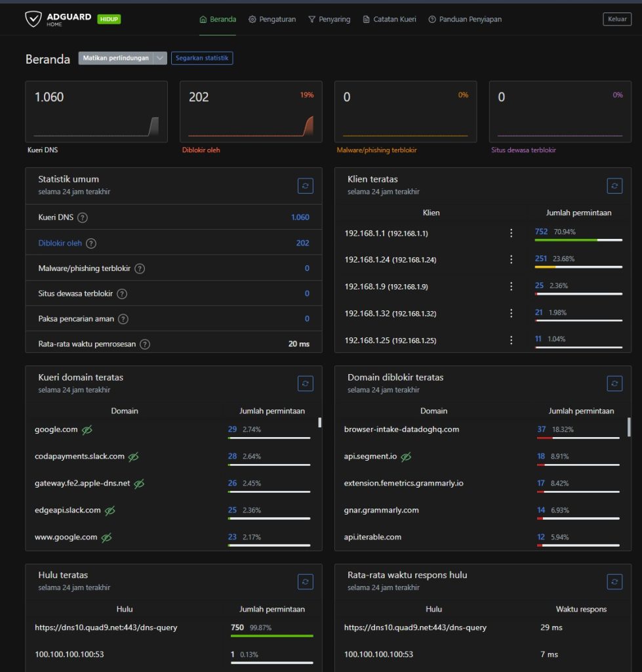The width and height of the screenshot is (642, 672).
Task: Show help for Rata-rata waktu pemrosesan
Action: point(145,344)
